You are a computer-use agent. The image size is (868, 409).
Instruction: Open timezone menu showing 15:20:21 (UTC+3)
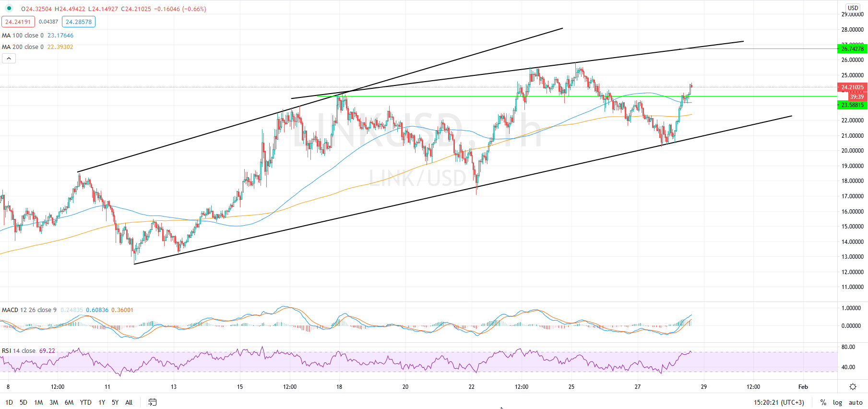[x=779, y=402]
